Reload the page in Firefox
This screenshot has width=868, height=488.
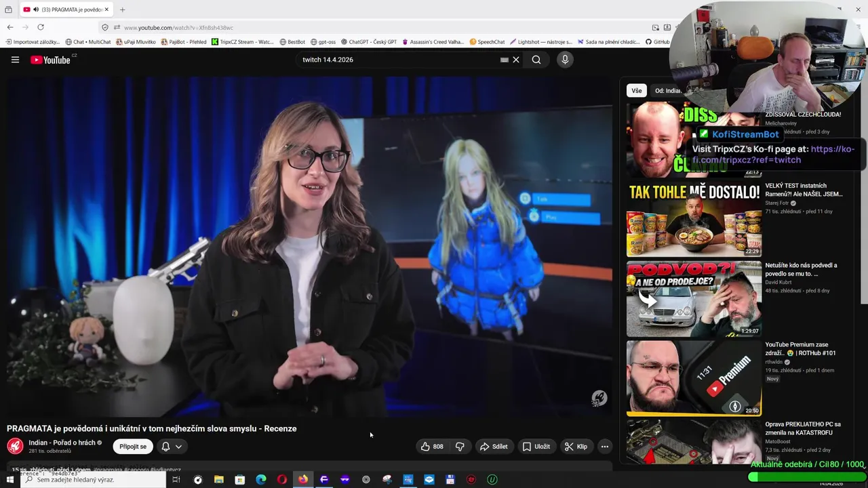[x=41, y=27]
